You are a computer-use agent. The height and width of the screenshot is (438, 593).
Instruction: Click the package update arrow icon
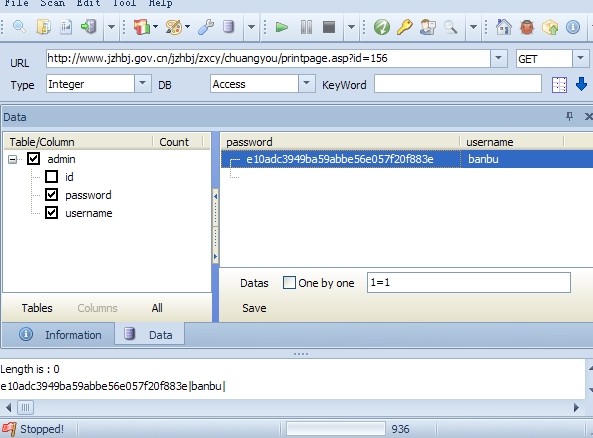(550, 27)
